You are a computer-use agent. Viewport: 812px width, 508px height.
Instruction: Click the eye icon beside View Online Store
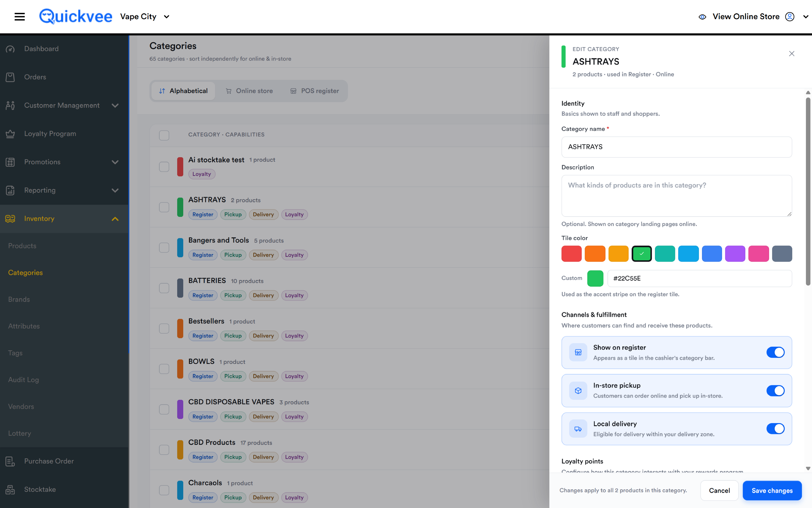point(702,17)
